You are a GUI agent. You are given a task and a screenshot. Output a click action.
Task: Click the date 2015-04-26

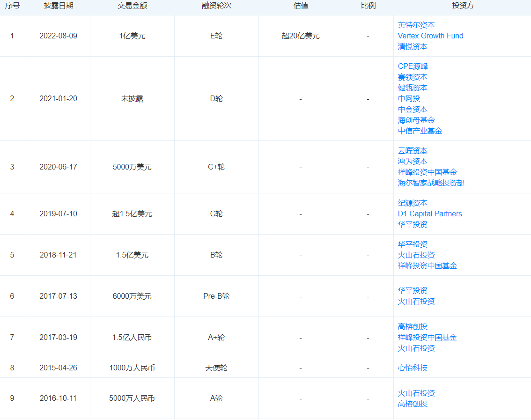58,368
